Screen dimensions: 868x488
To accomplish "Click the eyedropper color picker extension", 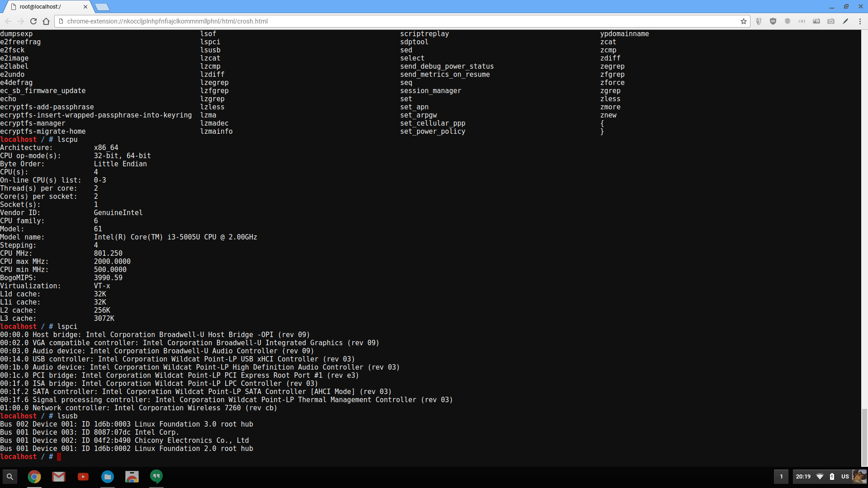I will (x=845, y=21).
